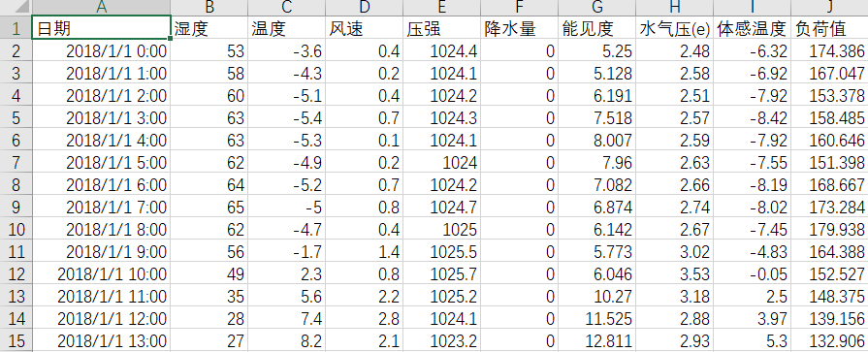
Task: Select column F header
Action: [x=519, y=8]
